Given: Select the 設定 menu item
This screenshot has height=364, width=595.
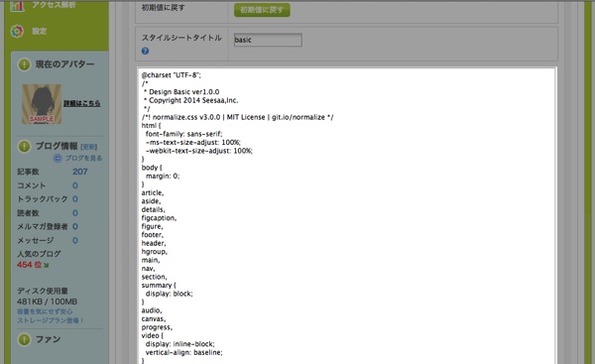Looking at the screenshot, I should [x=40, y=31].
